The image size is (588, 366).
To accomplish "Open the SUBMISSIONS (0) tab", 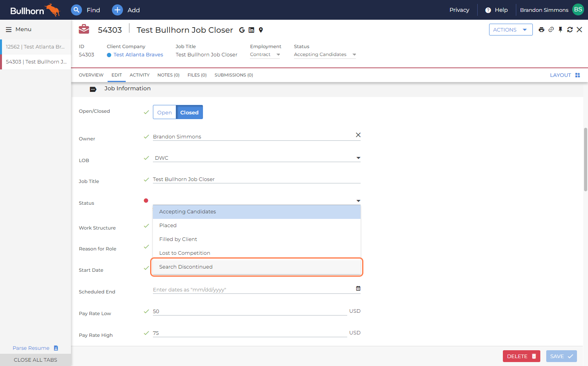I will [x=234, y=75].
